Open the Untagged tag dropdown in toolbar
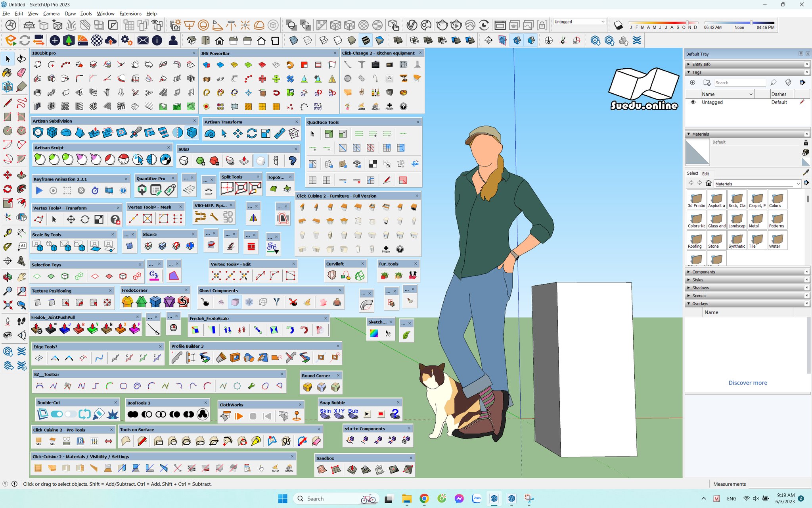Screen dimensions: 812x508 (579, 22)
